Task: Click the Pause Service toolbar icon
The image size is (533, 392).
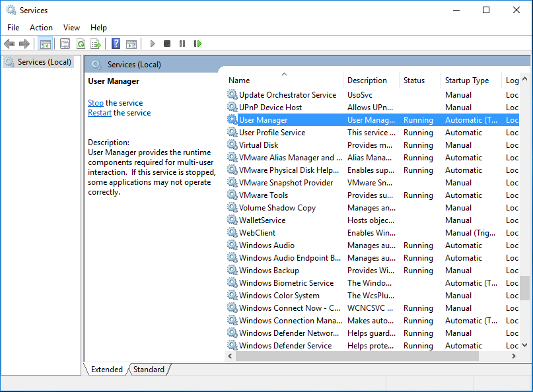Action: pos(182,44)
